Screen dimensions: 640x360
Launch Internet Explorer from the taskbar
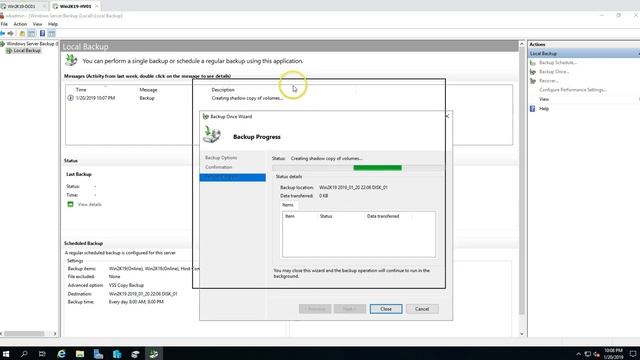(61, 354)
